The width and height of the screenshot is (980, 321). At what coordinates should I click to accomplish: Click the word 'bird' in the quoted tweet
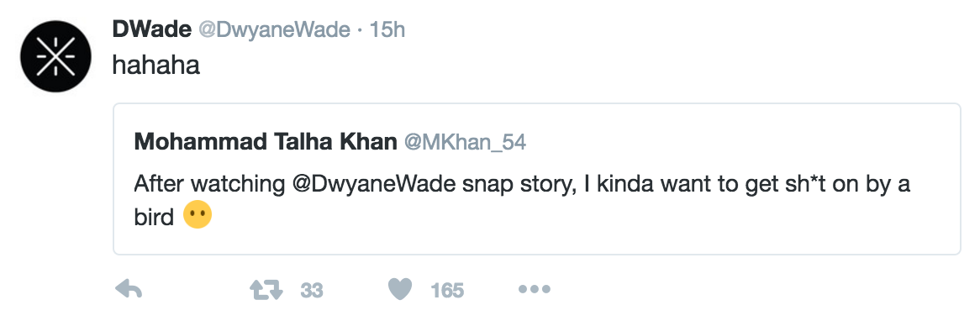pos(154,218)
